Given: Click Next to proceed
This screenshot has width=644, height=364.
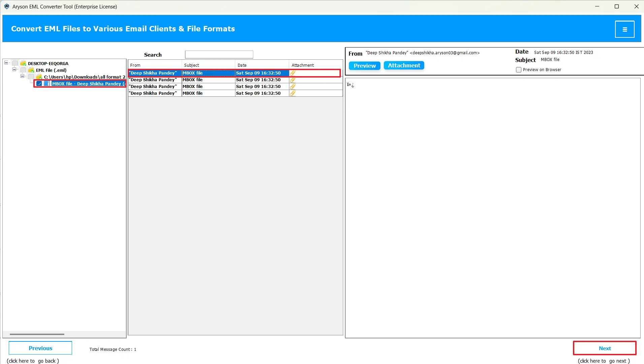Looking at the screenshot, I should click(x=604, y=348).
